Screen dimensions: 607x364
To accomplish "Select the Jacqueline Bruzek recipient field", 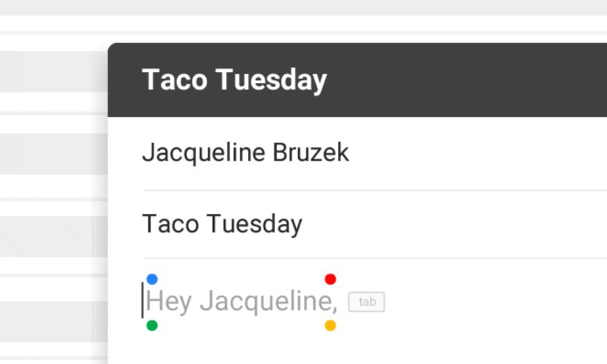I will pos(245,153).
